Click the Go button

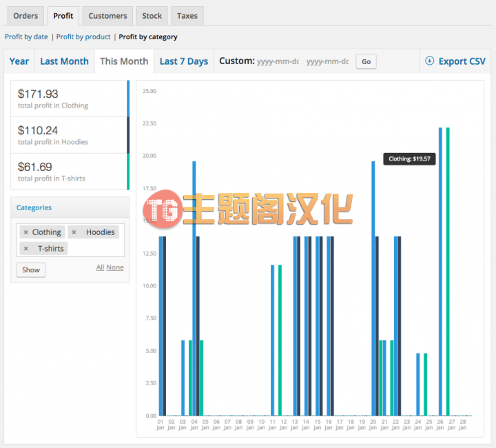[x=366, y=62]
